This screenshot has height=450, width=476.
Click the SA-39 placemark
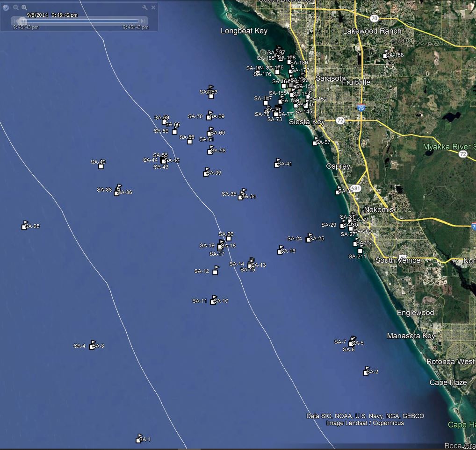coord(206,173)
